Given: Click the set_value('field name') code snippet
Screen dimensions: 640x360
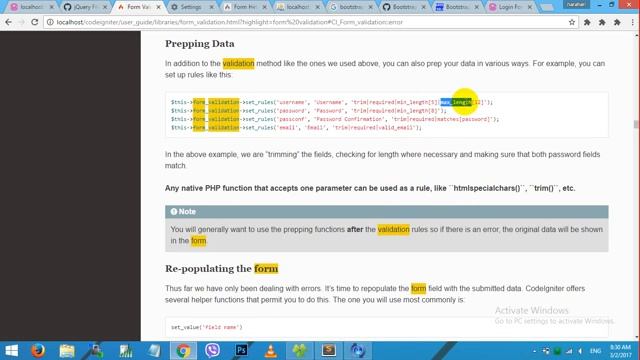Looking at the screenshot, I should point(207,327).
